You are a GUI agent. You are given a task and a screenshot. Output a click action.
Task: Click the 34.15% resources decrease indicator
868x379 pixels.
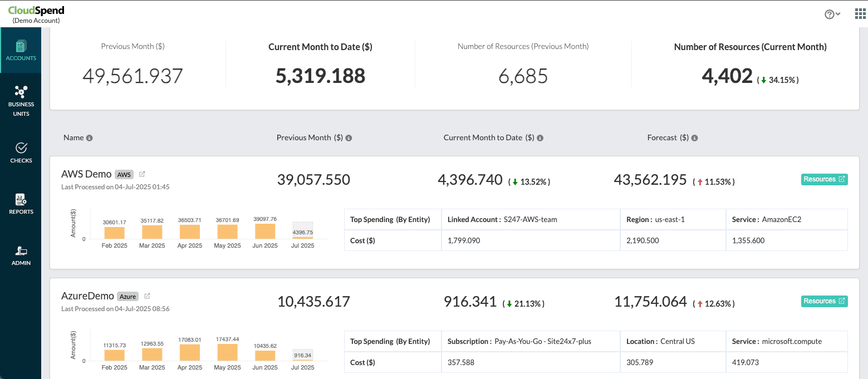click(x=778, y=80)
